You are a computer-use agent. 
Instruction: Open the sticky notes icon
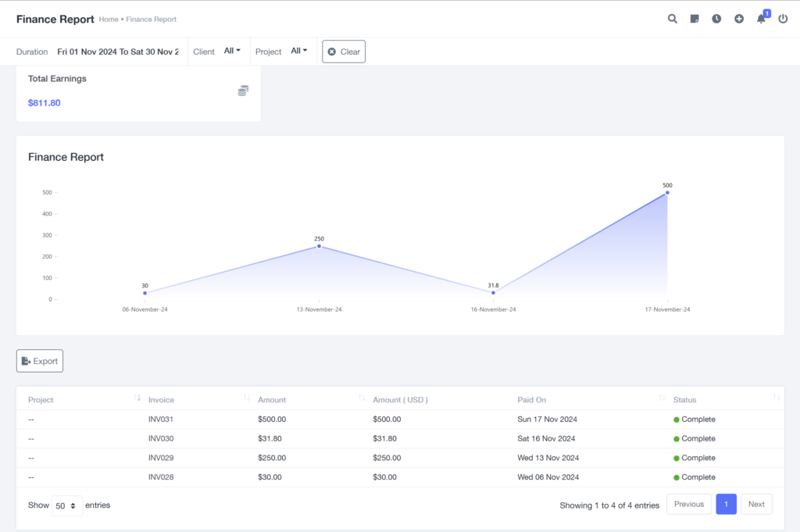pyautogui.click(x=695, y=19)
